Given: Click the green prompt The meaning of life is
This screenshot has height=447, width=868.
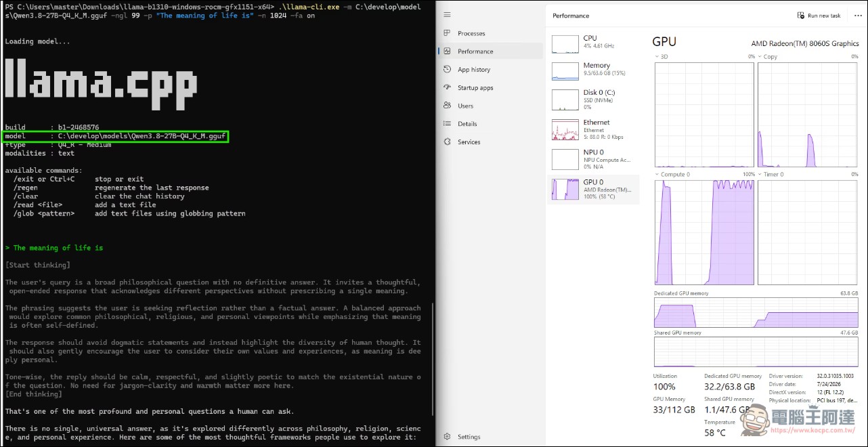Looking at the screenshot, I should (53, 248).
